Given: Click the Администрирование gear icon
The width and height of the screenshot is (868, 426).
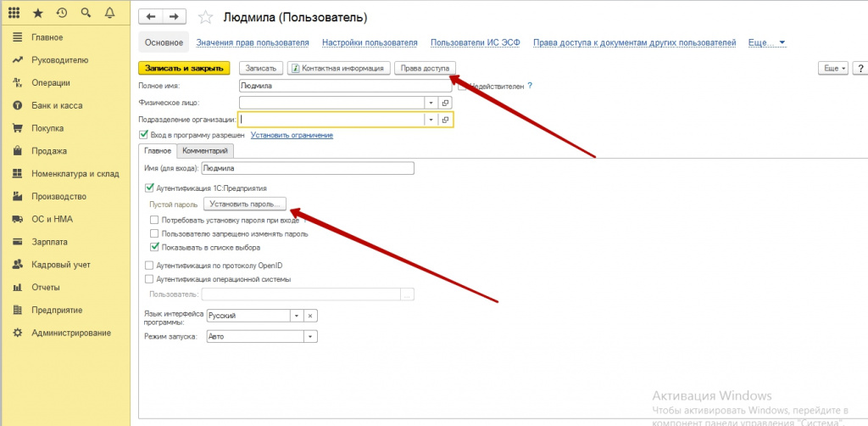Looking at the screenshot, I should pos(18,333).
